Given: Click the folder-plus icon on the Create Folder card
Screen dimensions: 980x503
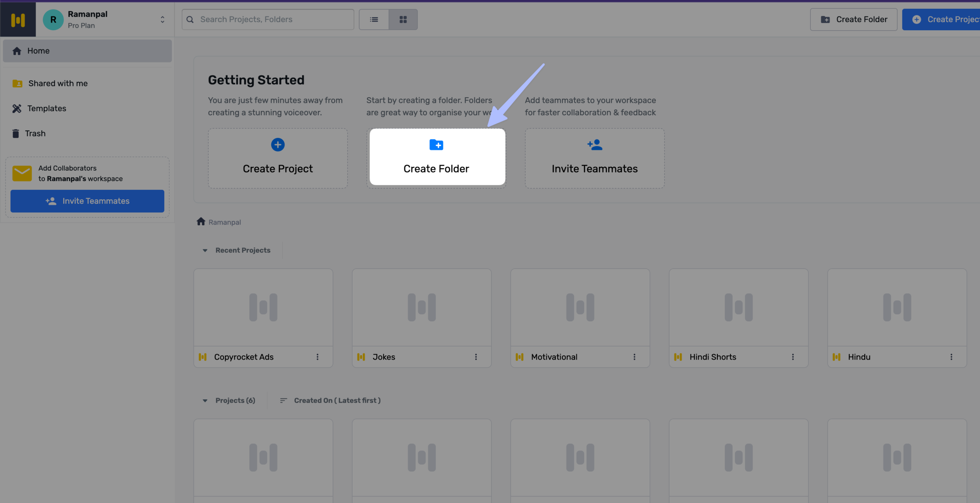Looking at the screenshot, I should tap(436, 145).
